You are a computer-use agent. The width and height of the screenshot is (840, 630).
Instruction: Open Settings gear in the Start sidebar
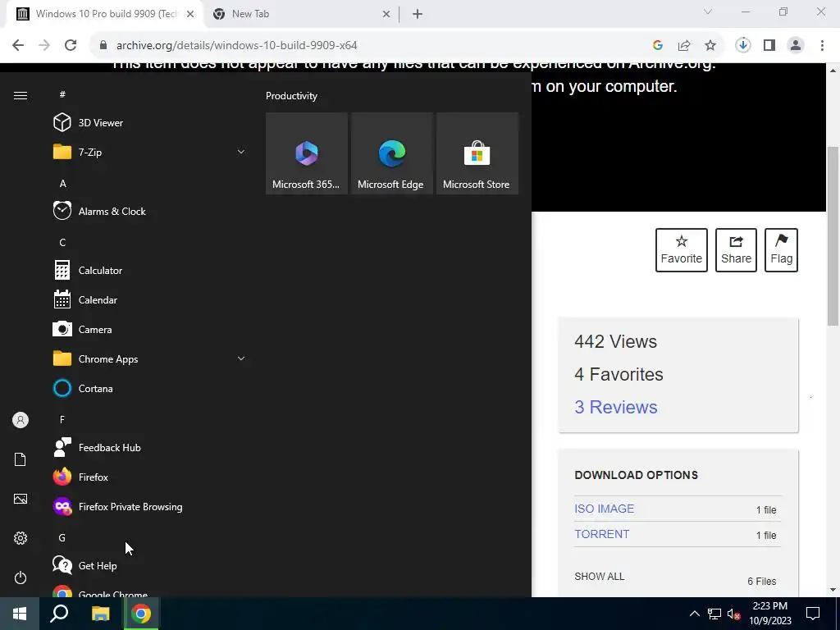point(21,538)
